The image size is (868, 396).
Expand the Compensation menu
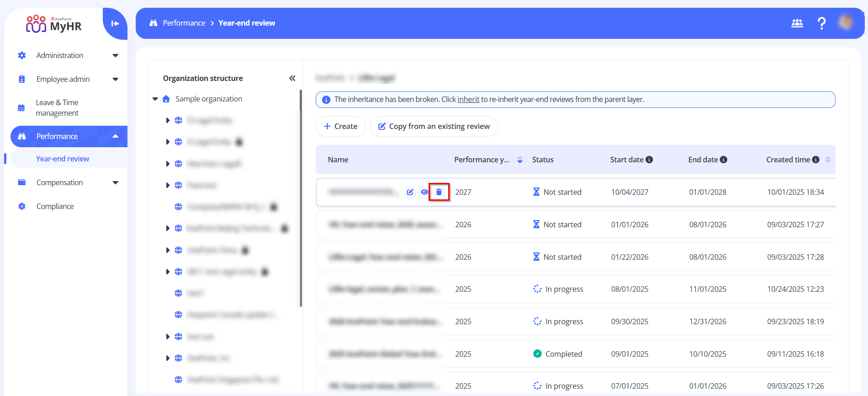click(x=115, y=182)
